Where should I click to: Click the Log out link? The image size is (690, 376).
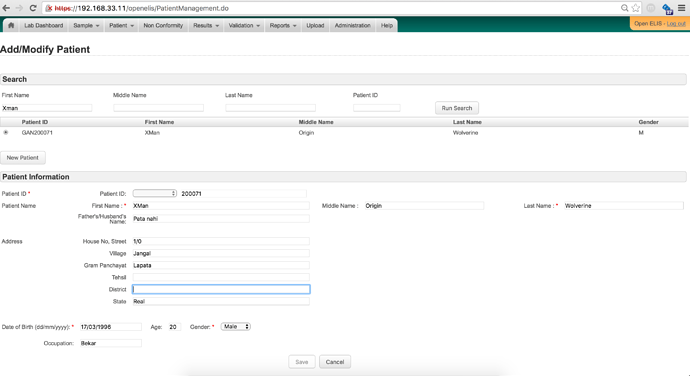point(676,24)
